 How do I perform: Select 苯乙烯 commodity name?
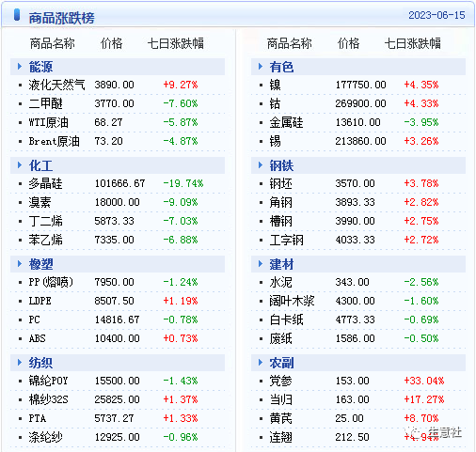[45, 240]
